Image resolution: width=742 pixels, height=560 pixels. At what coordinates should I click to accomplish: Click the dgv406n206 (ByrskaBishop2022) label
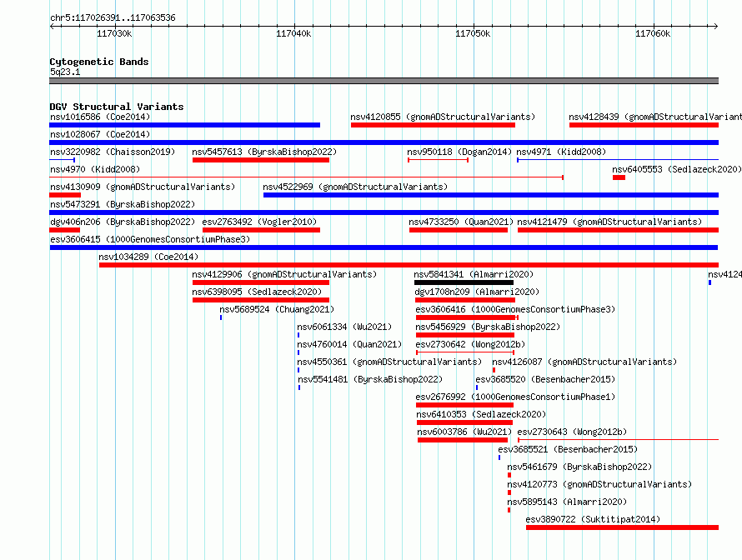(x=123, y=222)
